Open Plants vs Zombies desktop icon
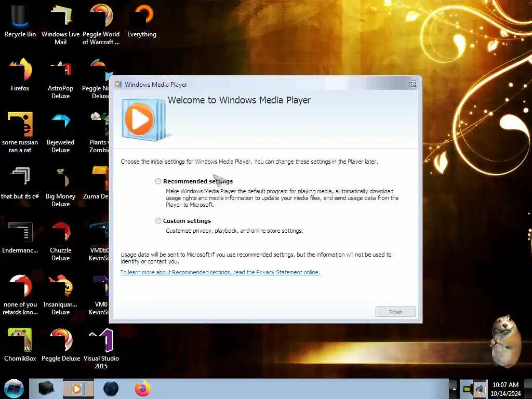This screenshot has width=532, height=399. coord(99,132)
